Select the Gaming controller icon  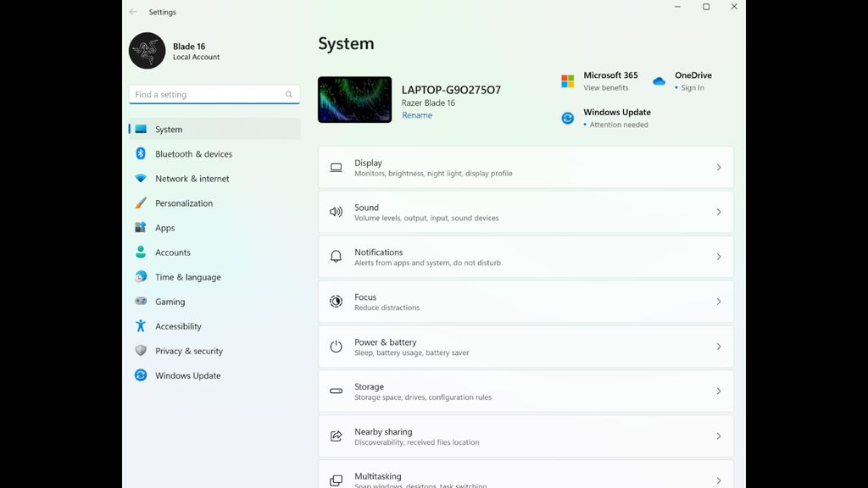[141, 302]
